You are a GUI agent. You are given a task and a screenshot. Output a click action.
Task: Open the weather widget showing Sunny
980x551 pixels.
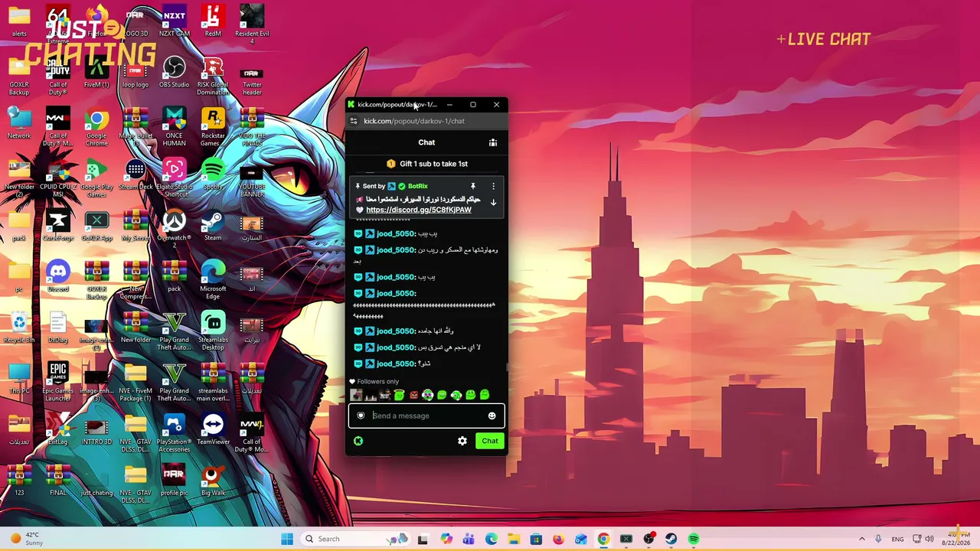tap(25, 539)
